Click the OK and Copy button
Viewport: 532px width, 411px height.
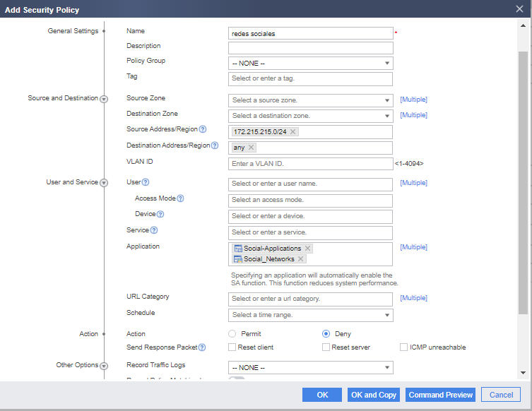(374, 395)
